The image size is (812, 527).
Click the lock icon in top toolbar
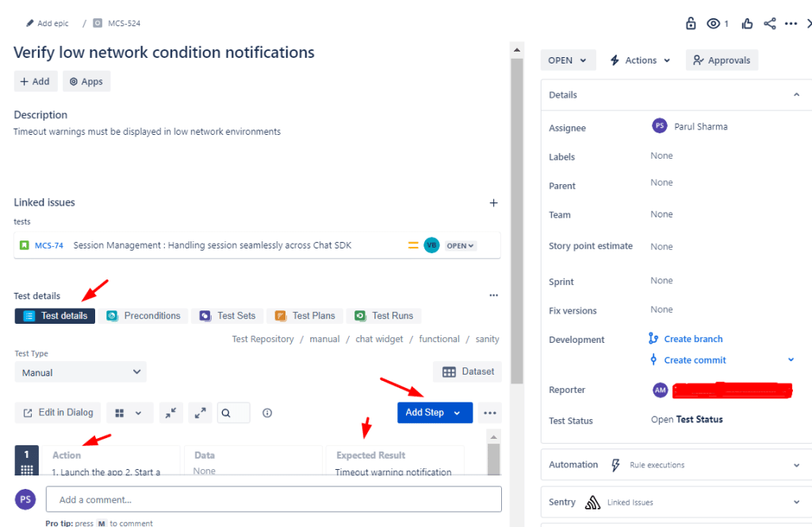click(x=690, y=23)
